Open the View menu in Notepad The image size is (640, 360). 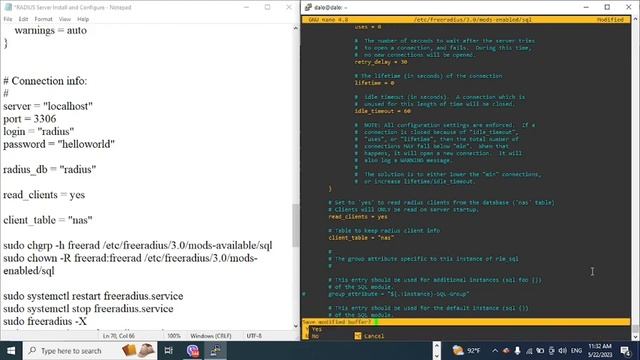coord(64,19)
